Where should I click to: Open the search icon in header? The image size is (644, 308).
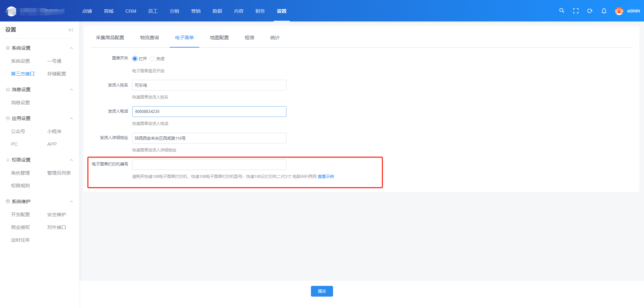(561, 11)
